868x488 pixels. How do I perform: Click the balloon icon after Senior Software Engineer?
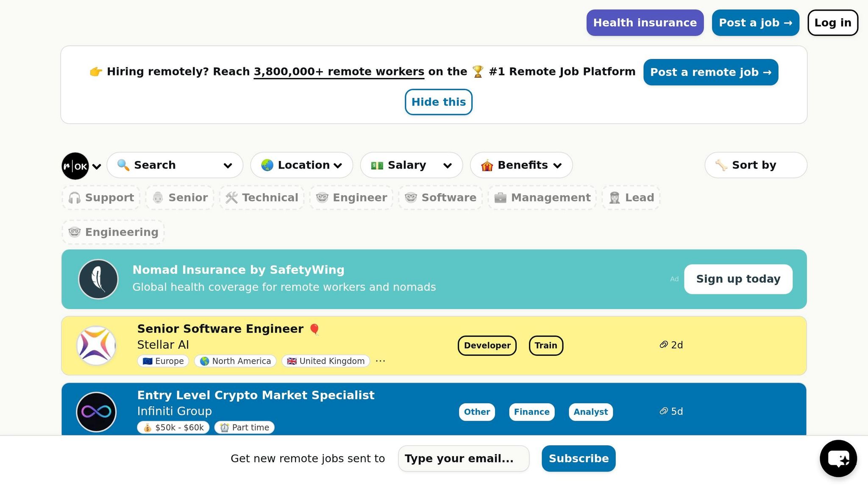click(314, 329)
